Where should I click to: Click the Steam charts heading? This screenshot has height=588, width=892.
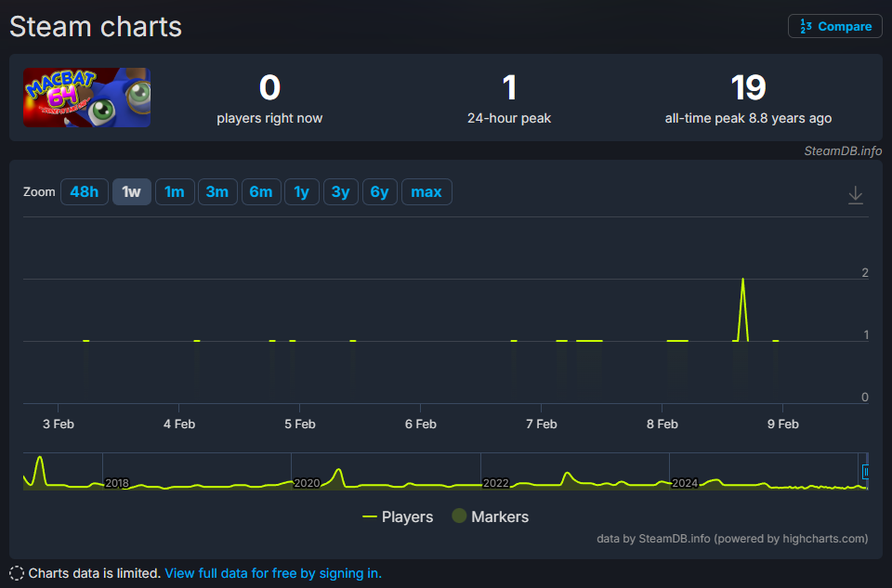coord(96,27)
